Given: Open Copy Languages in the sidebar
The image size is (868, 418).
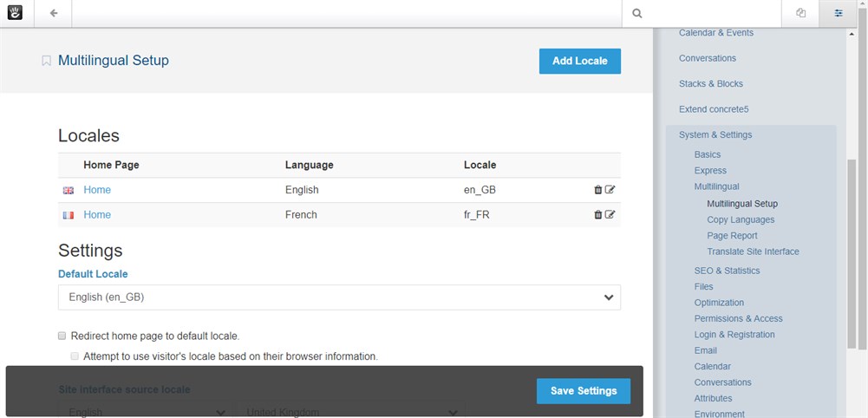Looking at the screenshot, I should (741, 220).
